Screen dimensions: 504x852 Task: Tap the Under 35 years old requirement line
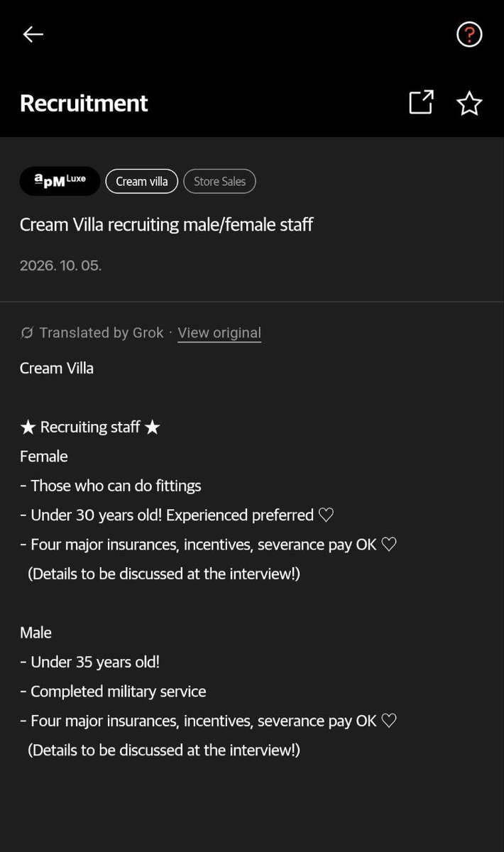tap(89, 662)
